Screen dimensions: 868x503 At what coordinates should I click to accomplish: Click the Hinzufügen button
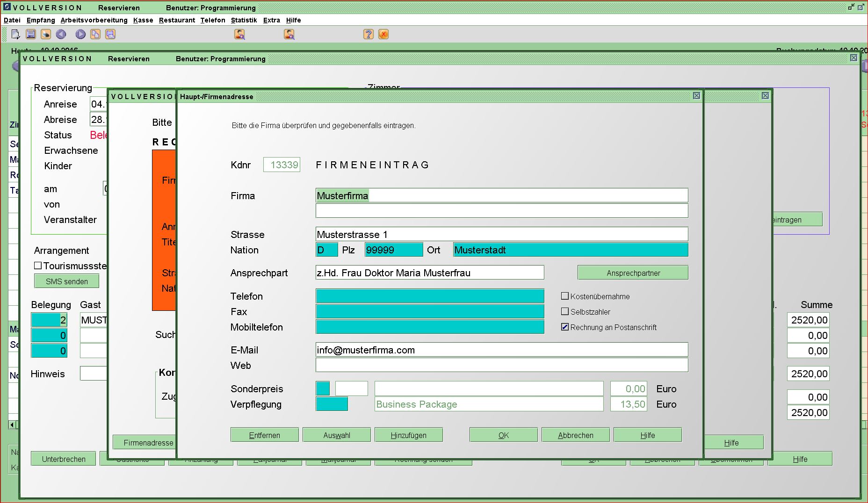tap(409, 435)
